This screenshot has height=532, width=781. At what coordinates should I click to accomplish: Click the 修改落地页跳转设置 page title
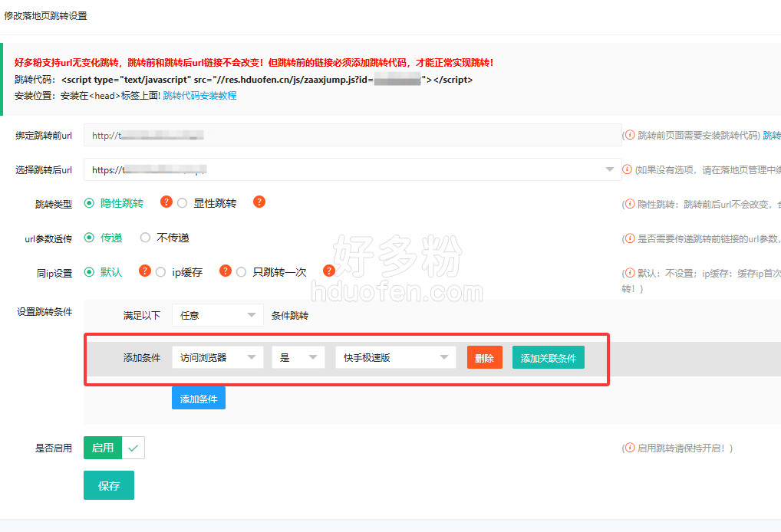point(46,16)
